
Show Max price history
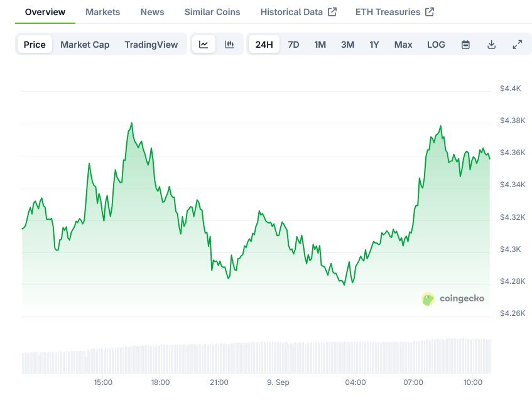point(403,45)
